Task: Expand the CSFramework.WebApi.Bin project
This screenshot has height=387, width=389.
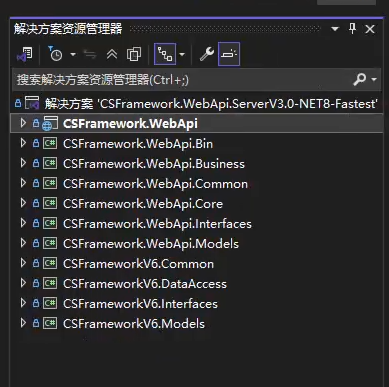Action: [23, 143]
